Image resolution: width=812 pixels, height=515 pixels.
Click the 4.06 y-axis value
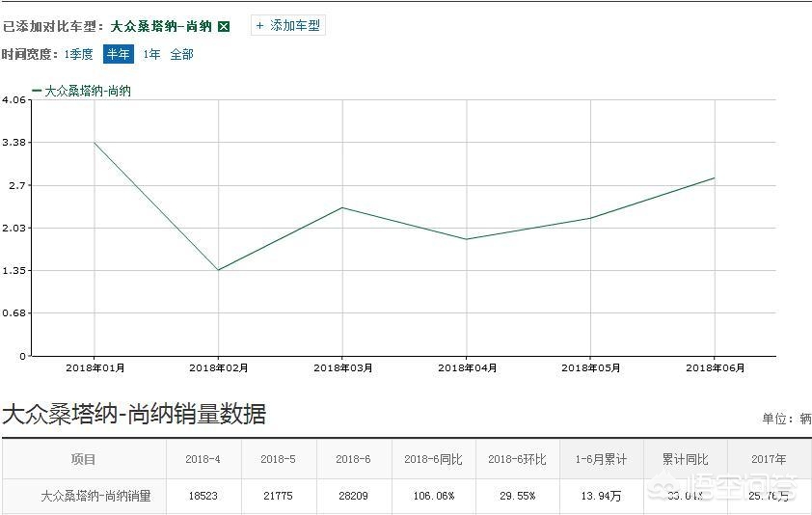pyautogui.click(x=14, y=99)
